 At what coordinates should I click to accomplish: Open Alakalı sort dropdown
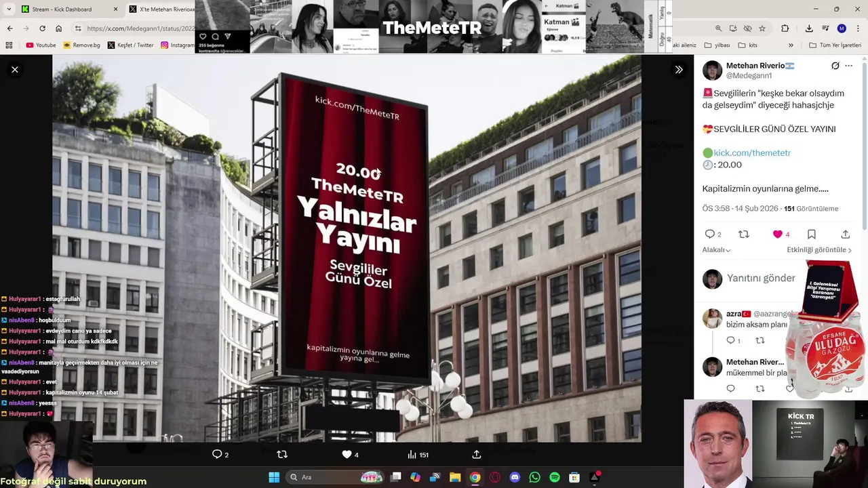click(716, 250)
